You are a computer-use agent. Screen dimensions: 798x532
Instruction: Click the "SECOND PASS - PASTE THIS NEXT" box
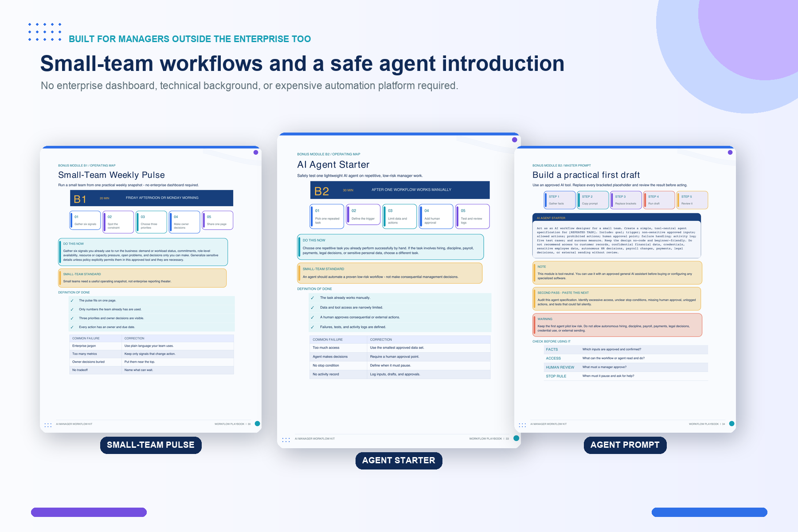617,298
